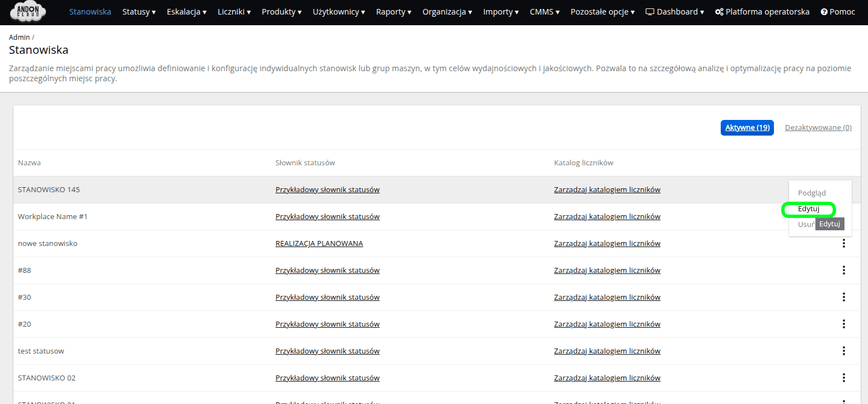Click the Dashboard monitor icon

click(x=648, y=11)
